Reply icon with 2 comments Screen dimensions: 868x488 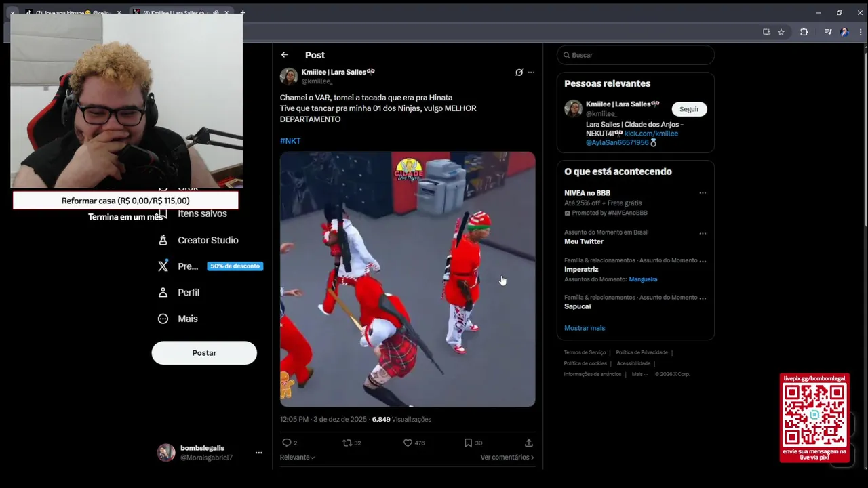[x=287, y=443]
